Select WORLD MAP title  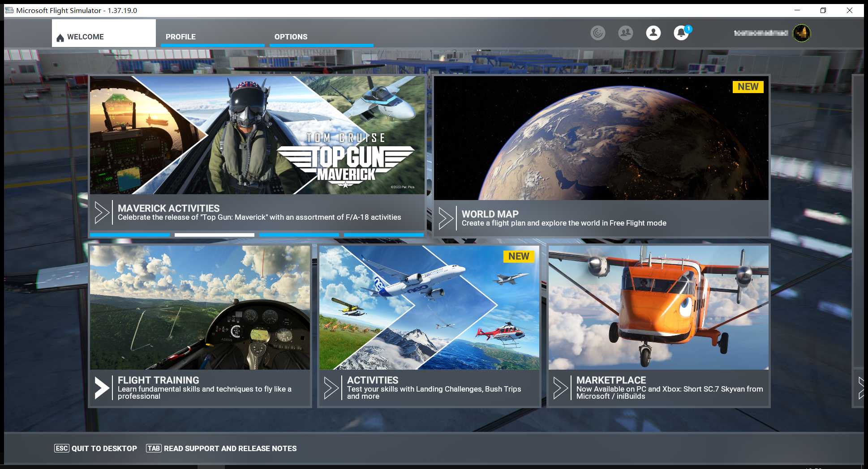(x=490, y=214)
